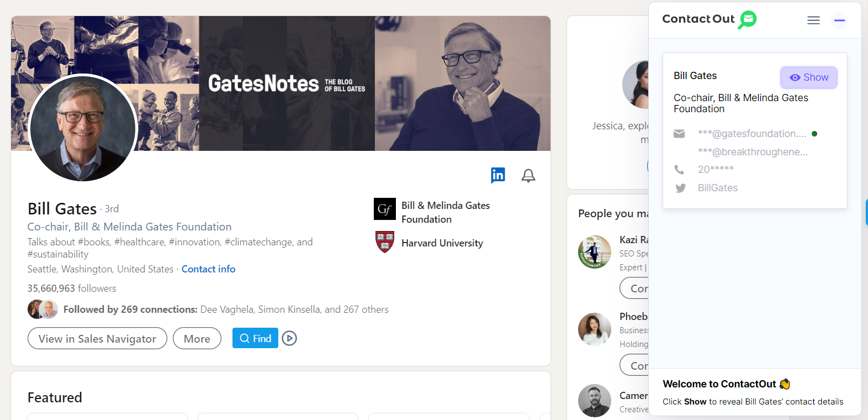Click the phone icon in ContactOut

(679, 169)
